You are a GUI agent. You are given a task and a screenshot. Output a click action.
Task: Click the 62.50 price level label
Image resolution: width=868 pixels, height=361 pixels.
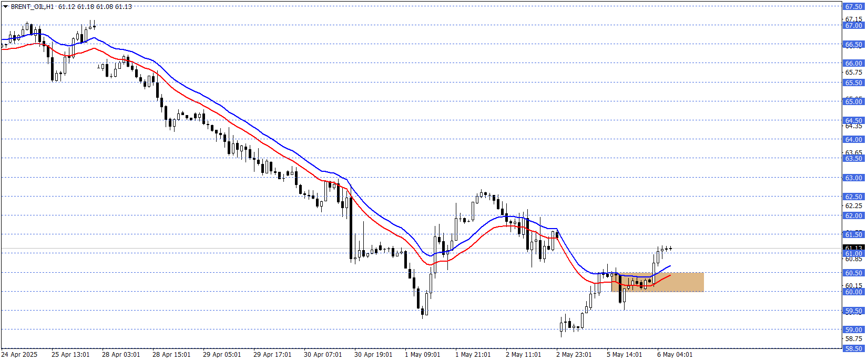pos(854,197)
